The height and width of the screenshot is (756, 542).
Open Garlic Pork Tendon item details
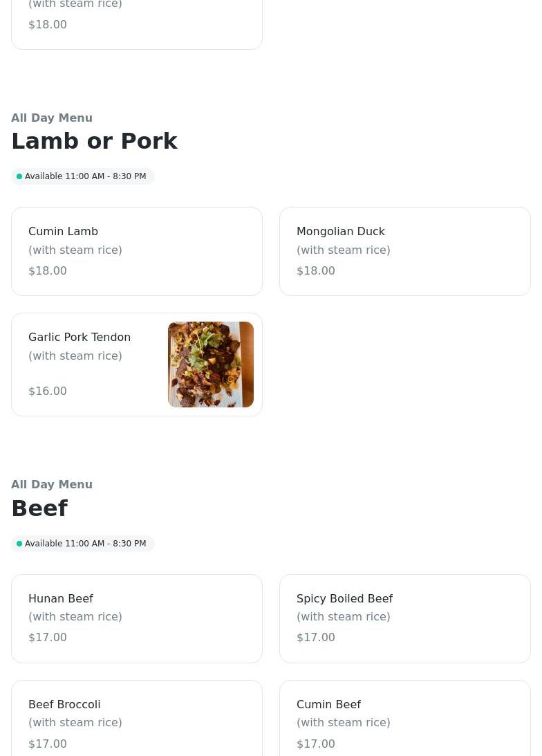tap(137, 365)
